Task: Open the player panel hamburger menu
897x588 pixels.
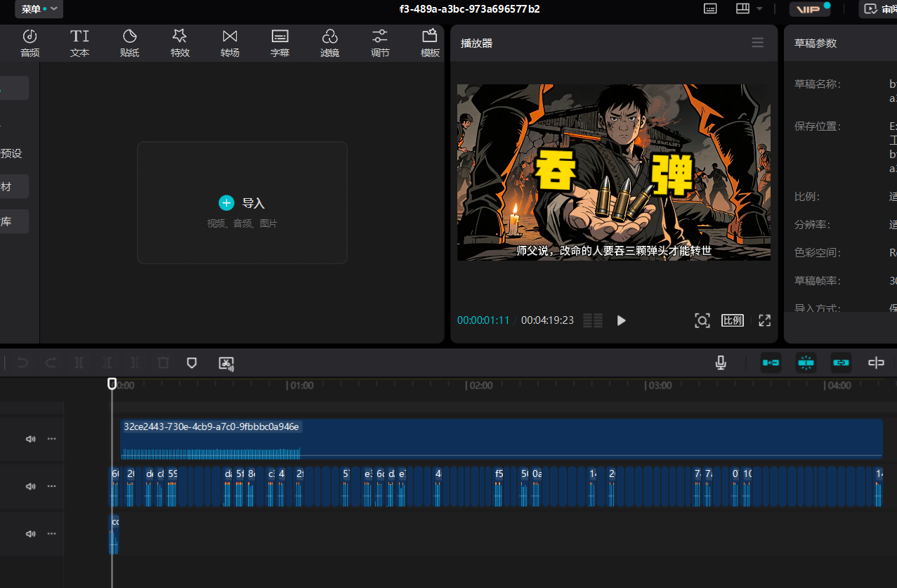Action: coord(757,43)
